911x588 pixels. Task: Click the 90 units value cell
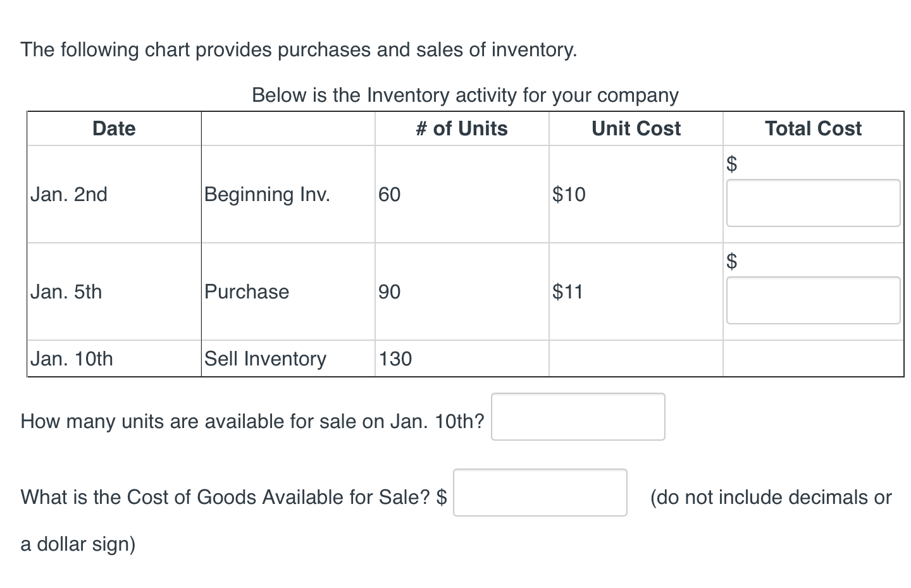pyautogui.click(x=389, y=291)
